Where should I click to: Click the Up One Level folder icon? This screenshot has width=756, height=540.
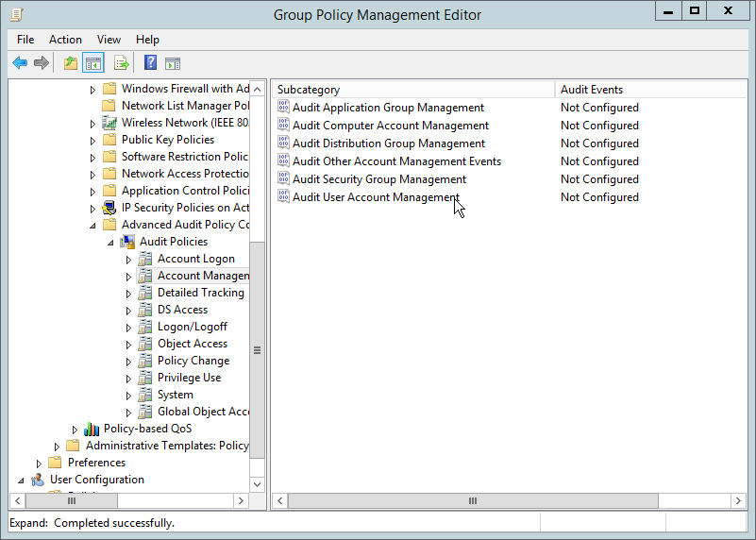click(70, 63)
